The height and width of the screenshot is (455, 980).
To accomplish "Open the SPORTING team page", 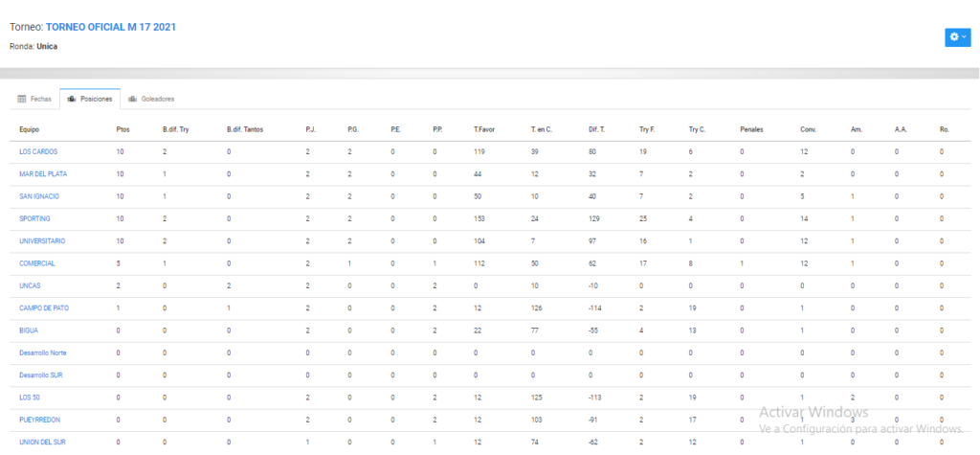I will [x=35, y=219].
